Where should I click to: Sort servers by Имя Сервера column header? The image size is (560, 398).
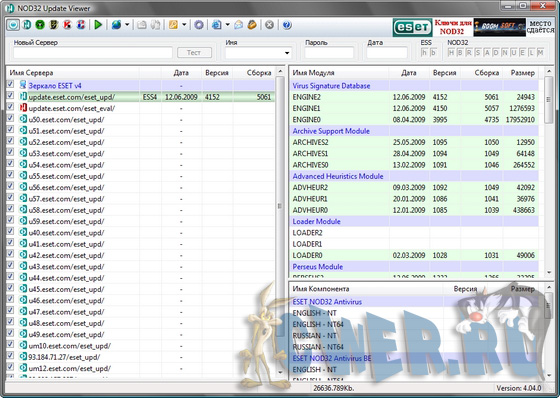click(x=72, y=73)
